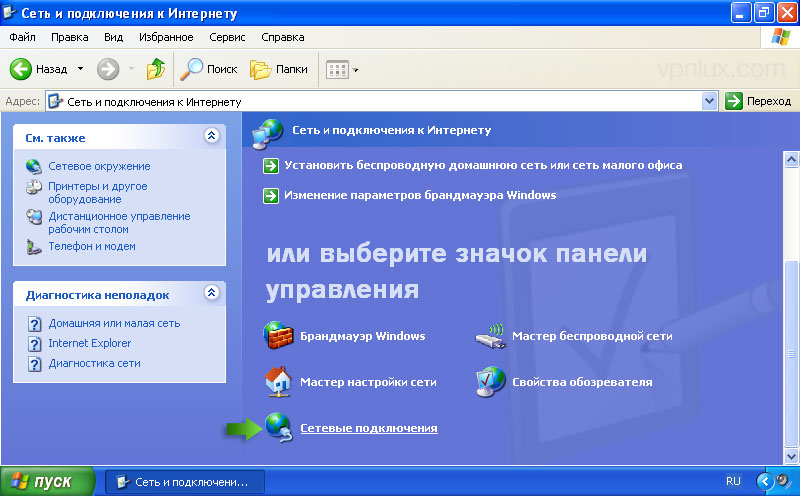
Task: Expand hidden tray icons arrow
Action: pos(764,481)
